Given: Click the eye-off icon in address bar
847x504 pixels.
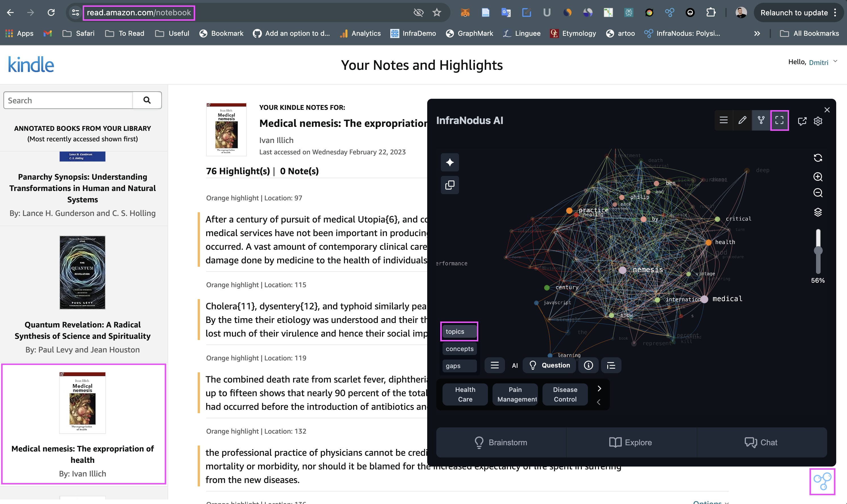Looking at the screenshot, I should [418, 13].
